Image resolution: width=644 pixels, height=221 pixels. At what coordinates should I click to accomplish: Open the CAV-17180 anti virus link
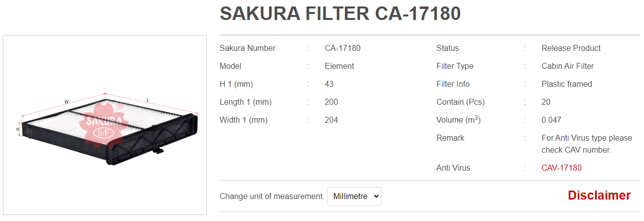561,168
